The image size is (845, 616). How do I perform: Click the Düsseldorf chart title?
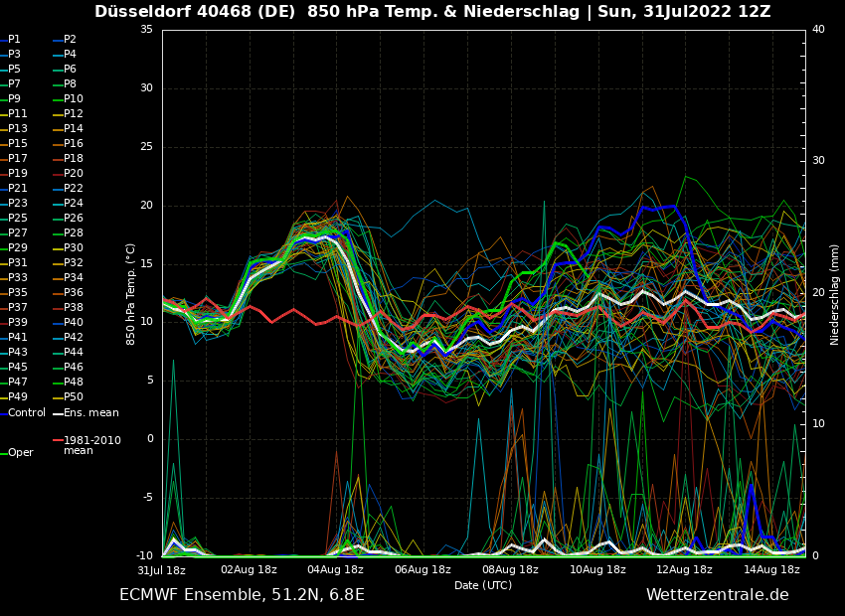tap(432, 12)
